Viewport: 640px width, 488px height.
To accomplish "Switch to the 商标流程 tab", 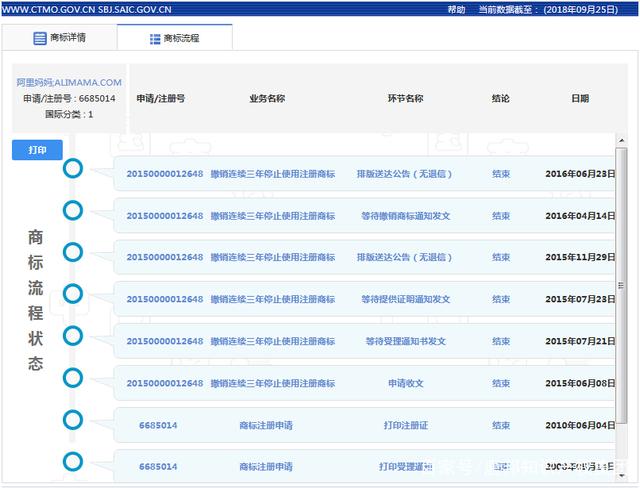I will (175, 38).
